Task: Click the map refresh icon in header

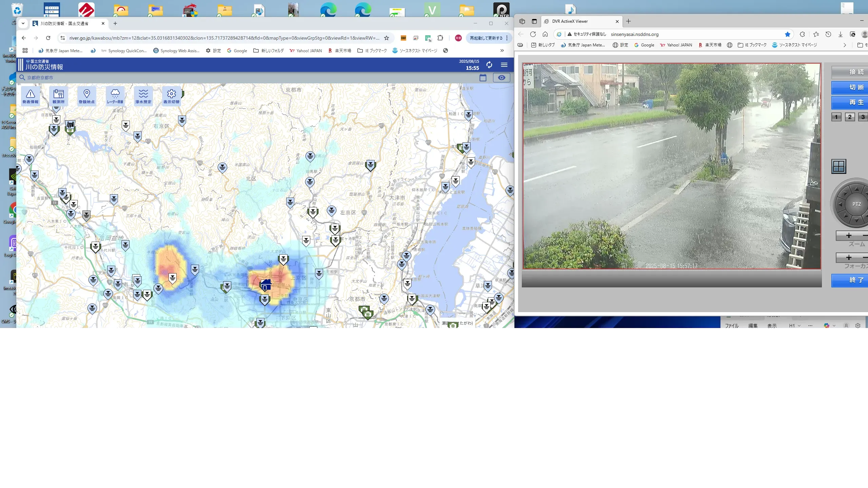Action: tap(489, 65)
